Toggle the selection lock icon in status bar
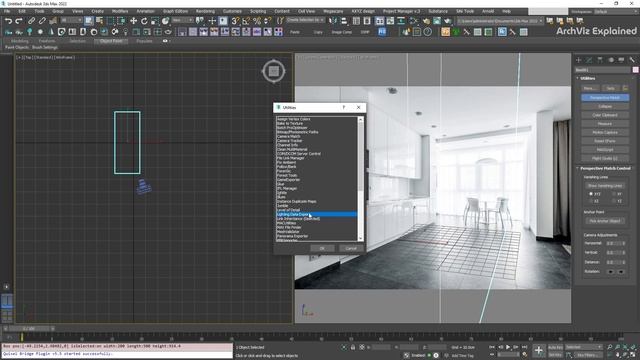 pos(353,347)
